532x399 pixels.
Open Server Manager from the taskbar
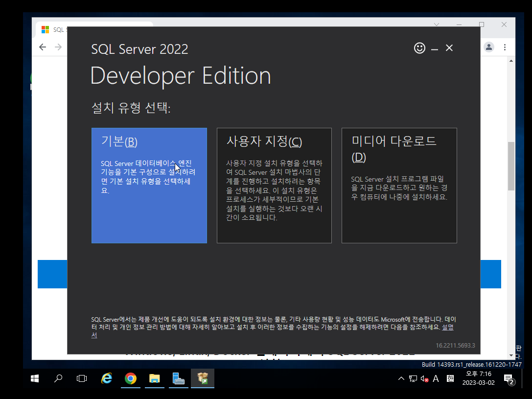[179, 378]
